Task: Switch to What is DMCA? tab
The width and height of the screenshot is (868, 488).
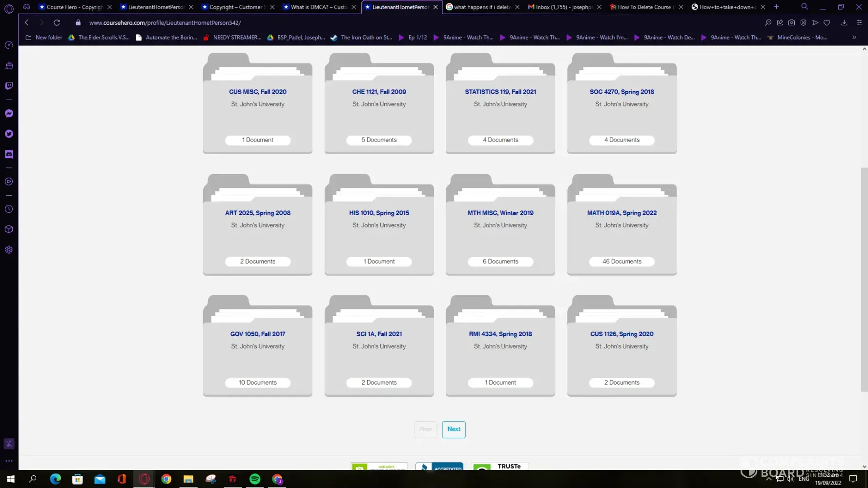Action: point(319,7)
